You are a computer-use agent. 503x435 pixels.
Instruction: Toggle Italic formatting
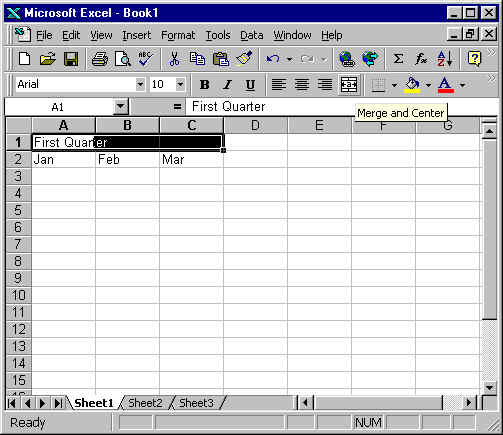tap(227, 85)
